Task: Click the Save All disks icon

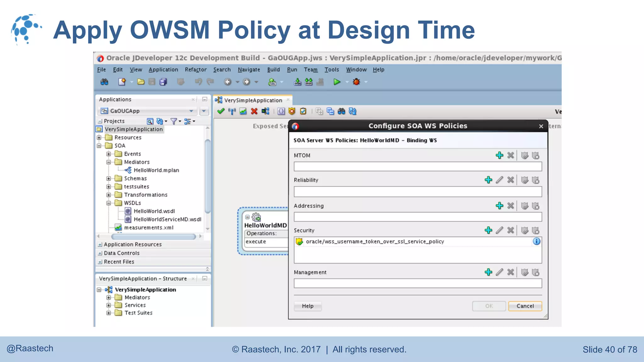Action: point(163,82)
